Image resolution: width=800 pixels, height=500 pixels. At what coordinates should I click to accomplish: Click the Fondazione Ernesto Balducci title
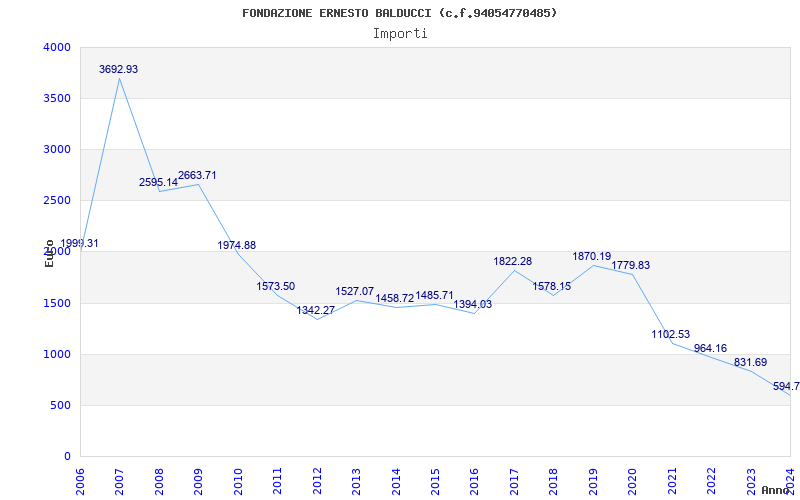(400, 13)
